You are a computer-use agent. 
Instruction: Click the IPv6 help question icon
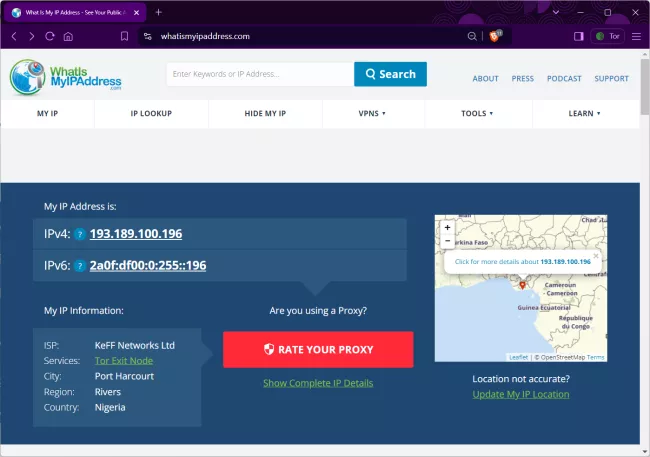pyautogui.click(x=79, y=266)
